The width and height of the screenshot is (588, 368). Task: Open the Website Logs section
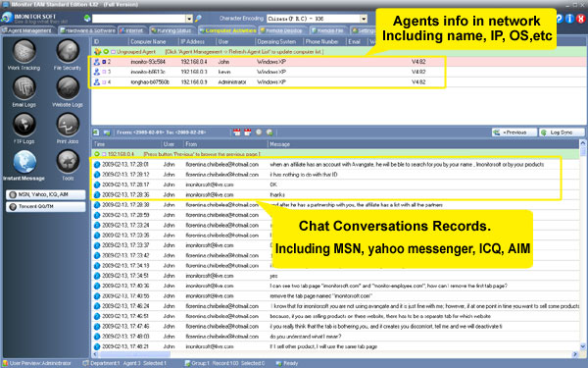(68, 88)
